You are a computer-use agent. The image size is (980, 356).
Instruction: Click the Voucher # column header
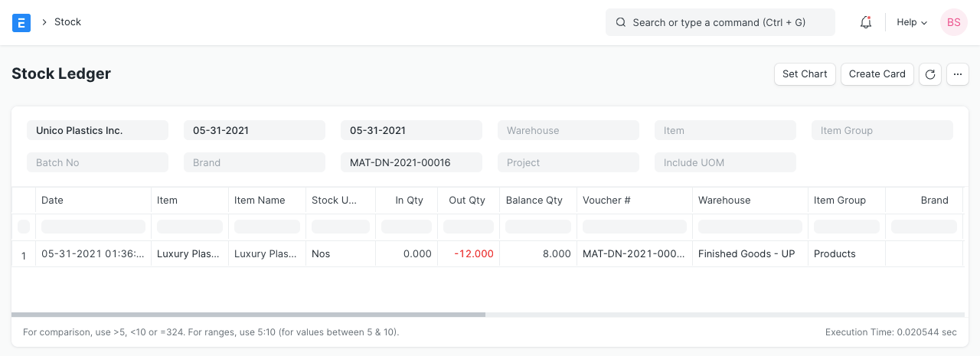click(634, 200)
